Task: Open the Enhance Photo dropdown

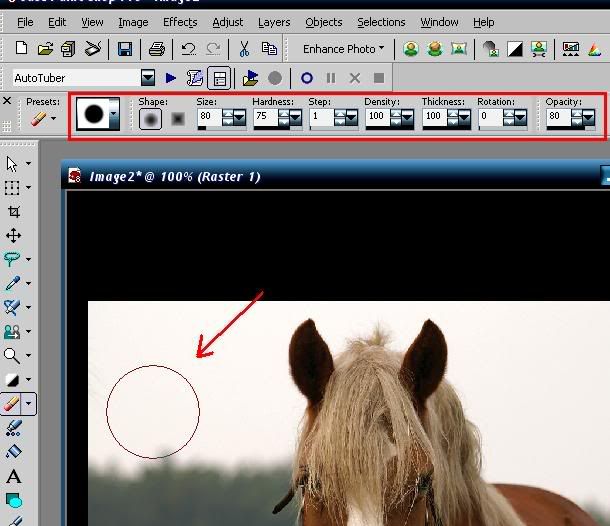Action: [x=343, y=49]
